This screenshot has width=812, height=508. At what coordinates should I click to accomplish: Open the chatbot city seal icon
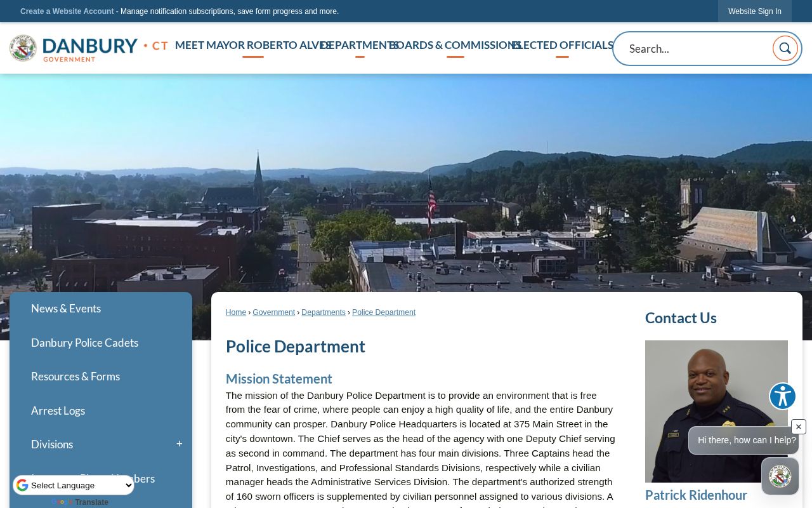tap(780, 476)
